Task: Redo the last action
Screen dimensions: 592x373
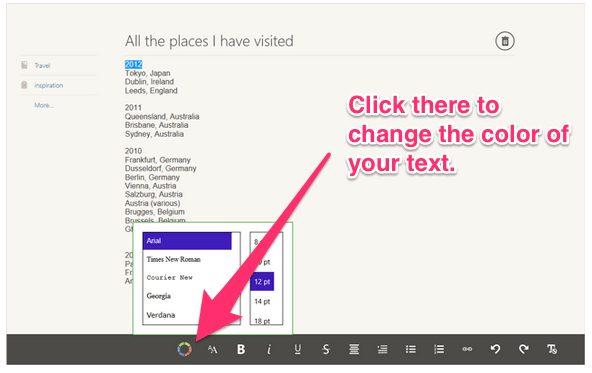Action: (524, 349)
